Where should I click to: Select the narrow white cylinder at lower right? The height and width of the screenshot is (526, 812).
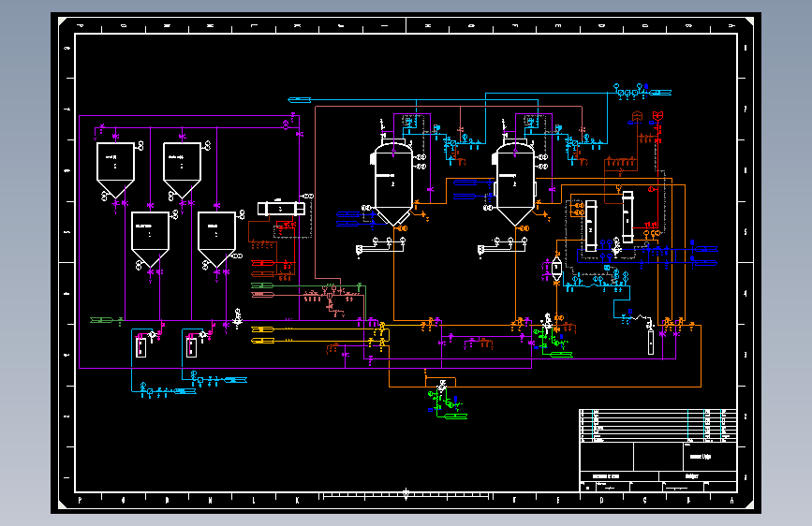[651, 342]
